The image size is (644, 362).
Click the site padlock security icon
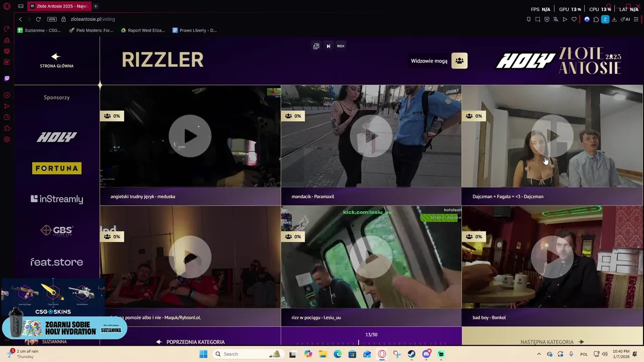tap(63, 19)
